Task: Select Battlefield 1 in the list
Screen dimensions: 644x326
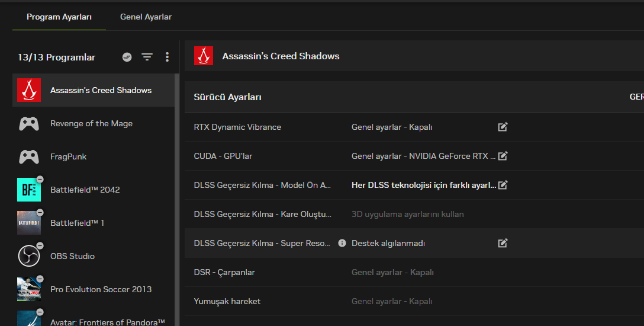Action: coord(94,223)
